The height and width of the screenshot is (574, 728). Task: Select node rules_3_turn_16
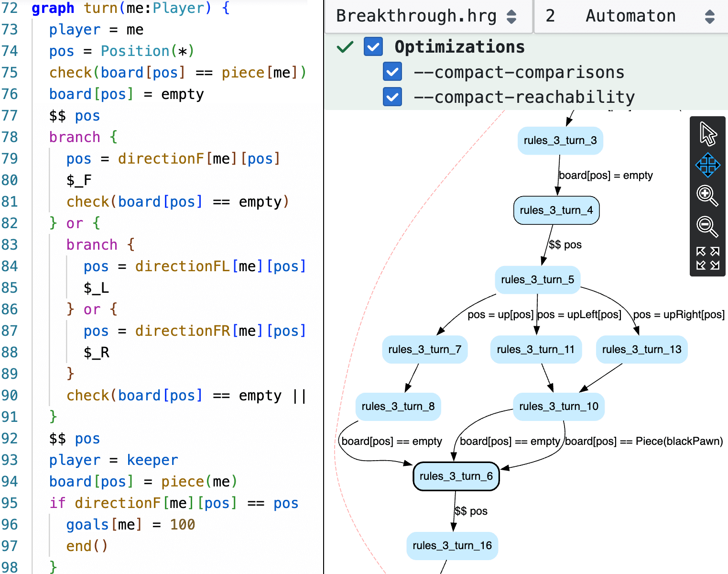452,546
